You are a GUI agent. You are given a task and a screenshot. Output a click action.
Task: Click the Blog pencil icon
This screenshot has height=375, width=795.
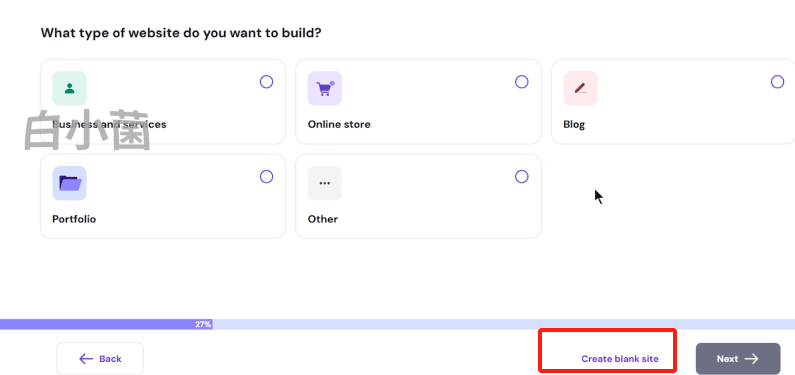click(581, 89)
